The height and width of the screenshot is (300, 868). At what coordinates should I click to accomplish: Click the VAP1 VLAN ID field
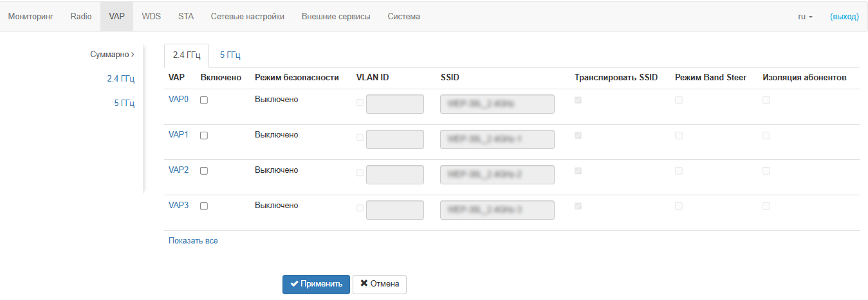[x=394, y=139]
